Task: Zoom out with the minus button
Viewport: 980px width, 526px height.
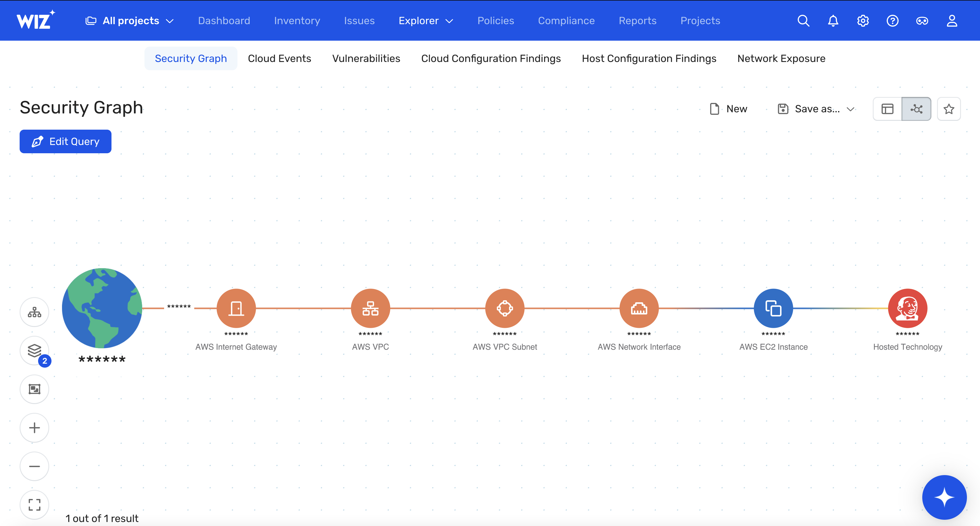Action: pos(34,466)
